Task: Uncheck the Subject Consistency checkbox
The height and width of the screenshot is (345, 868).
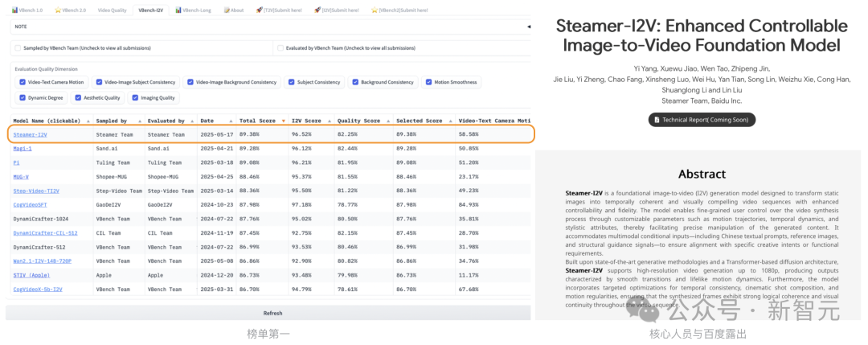Action: point(292,82)
